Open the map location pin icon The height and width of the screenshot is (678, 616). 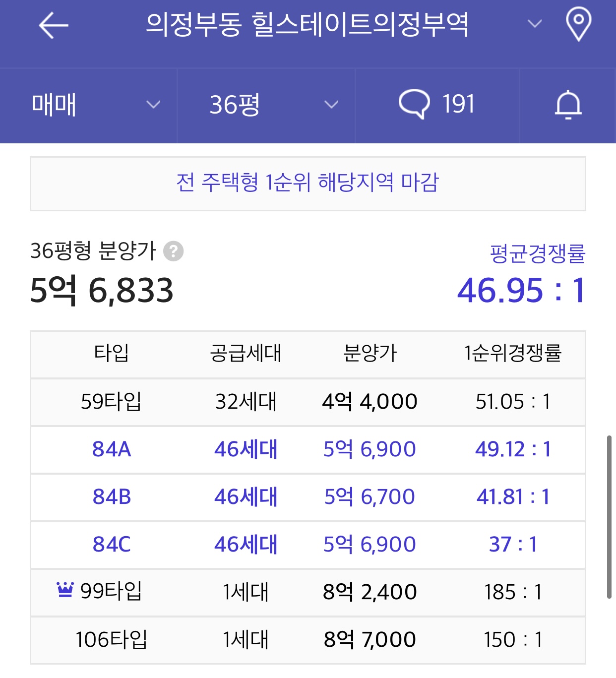click(x=578, y=24)
